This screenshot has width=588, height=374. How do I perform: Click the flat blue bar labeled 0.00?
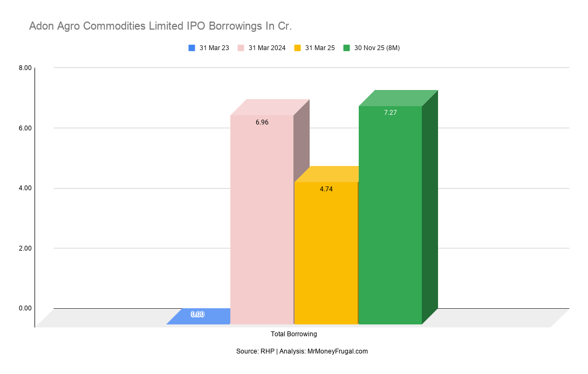point(198,316)
